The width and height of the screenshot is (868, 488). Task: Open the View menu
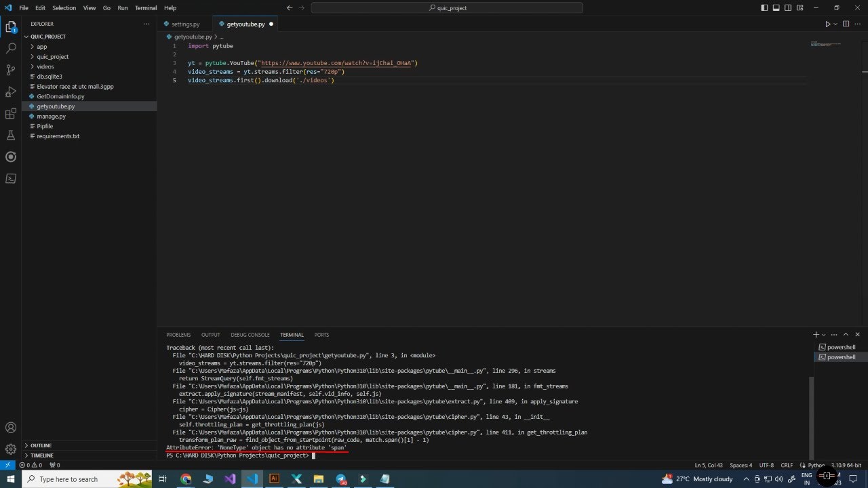pyautogui.click(x=90, y=8)
